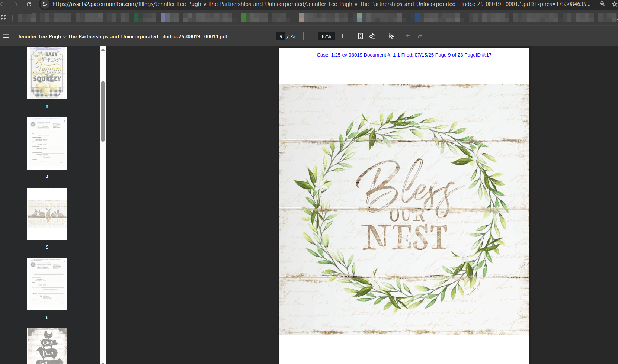Click the fit to page icon
The image size is (618, 364).
tap(361, 36)
